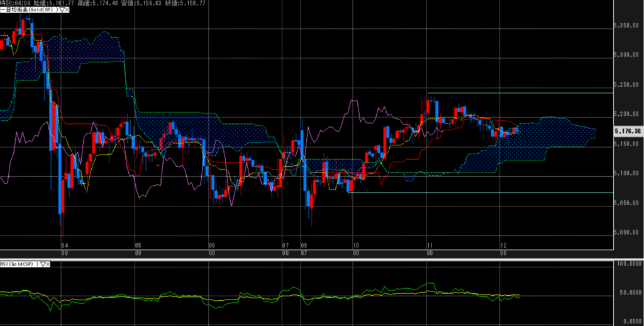
Task: Open the RSI indicator dropdown triangle
Action: 42,264
